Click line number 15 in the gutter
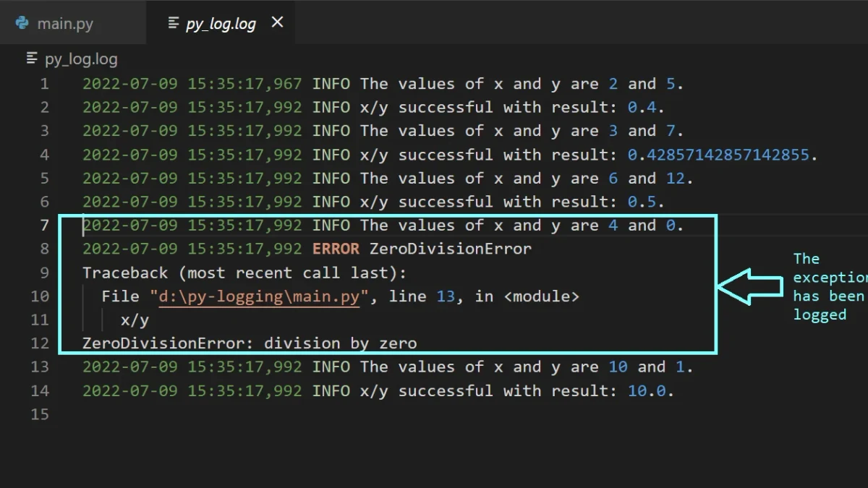868x488 pixels. point(40,414)
